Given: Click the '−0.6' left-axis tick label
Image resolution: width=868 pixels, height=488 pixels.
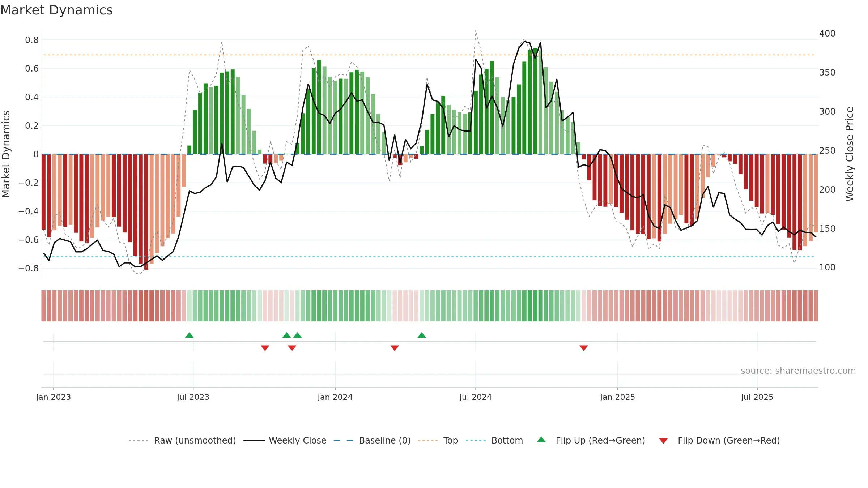Looking at the screenshot, I should point(29,240).
